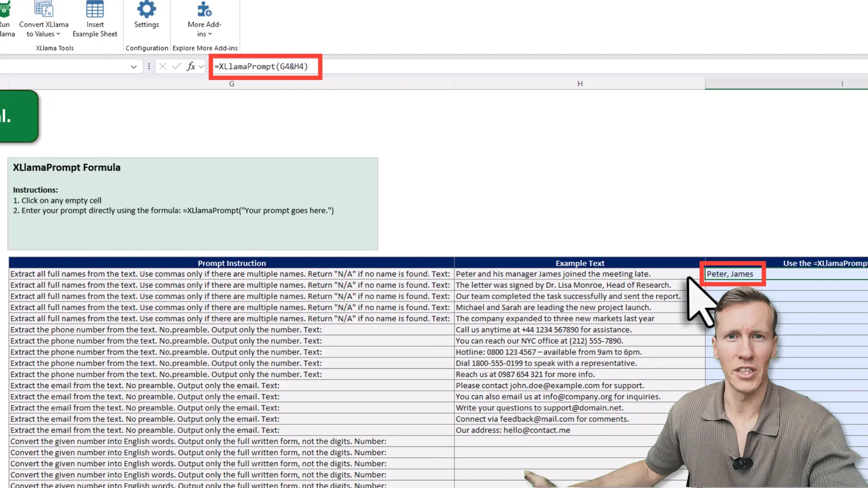The image size is (868, 488).
Task: Open the More Add-ins dropdown chevron
Action: tap(210, 34)
